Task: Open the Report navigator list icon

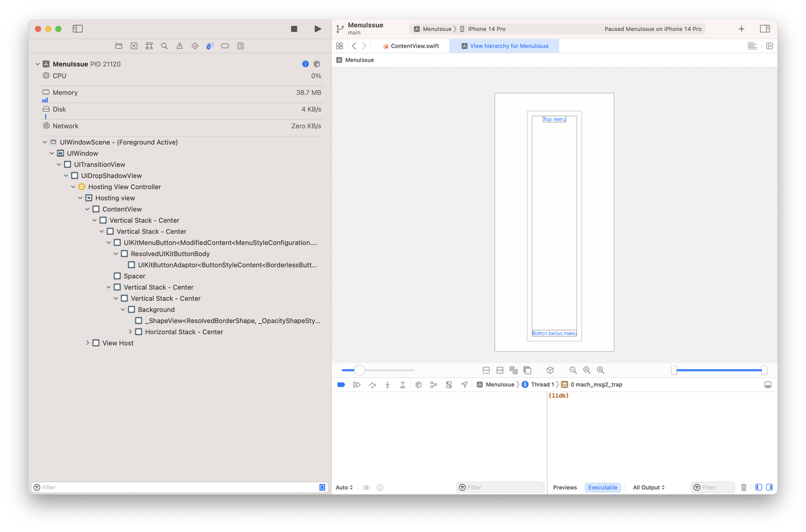Action: (x=240, y=46)
